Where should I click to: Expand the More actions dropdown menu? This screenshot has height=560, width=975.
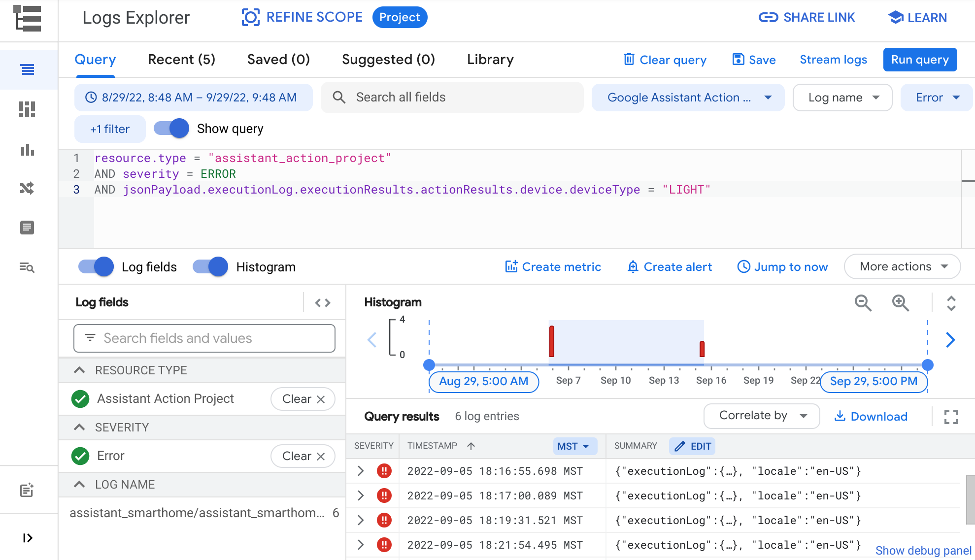[904, 267]
